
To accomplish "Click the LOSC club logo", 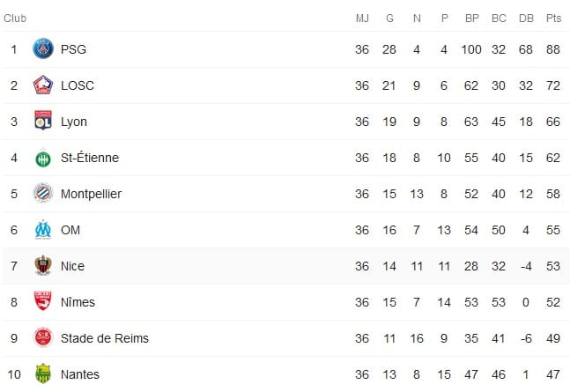I will [x=43, y=85].
